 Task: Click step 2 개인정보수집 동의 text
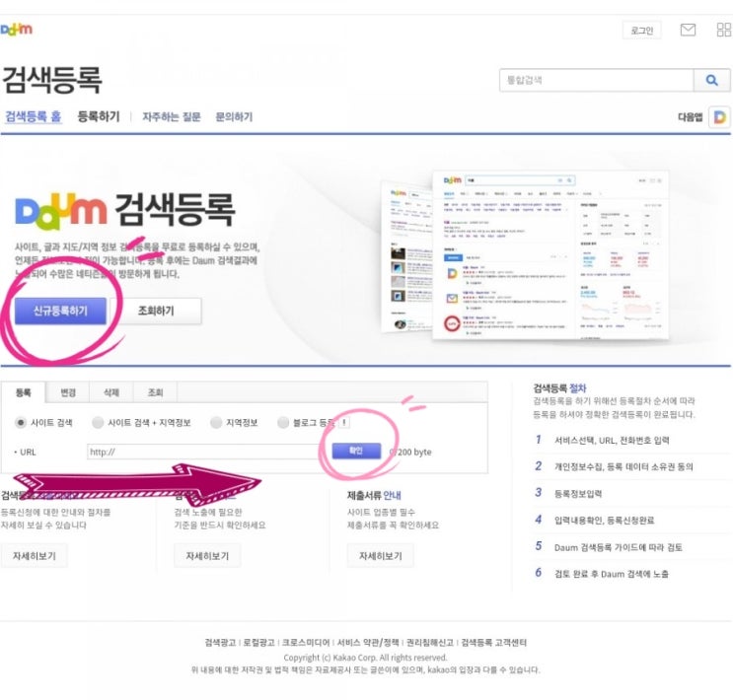coord(623,466)
